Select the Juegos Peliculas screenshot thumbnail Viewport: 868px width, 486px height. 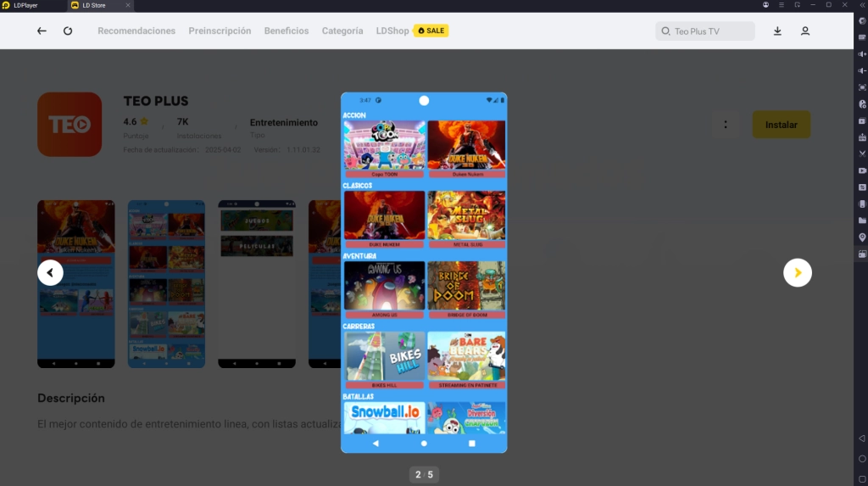click(x=257, y=284)
